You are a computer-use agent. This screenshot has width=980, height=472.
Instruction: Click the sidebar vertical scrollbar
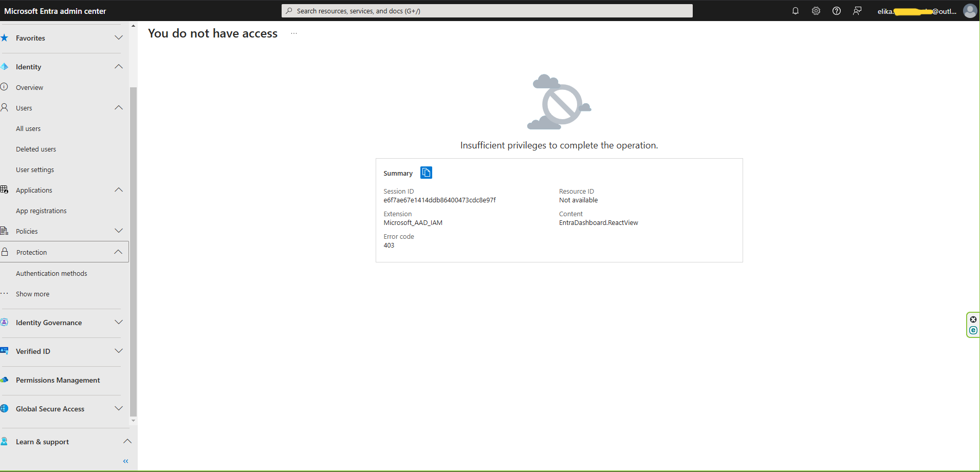pyautogui.click(x=134, y=252)
